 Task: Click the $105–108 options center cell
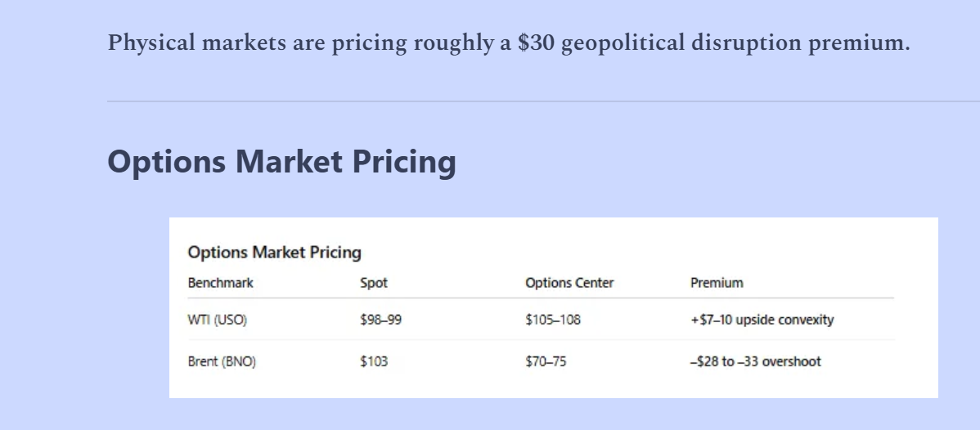[553, 320]
